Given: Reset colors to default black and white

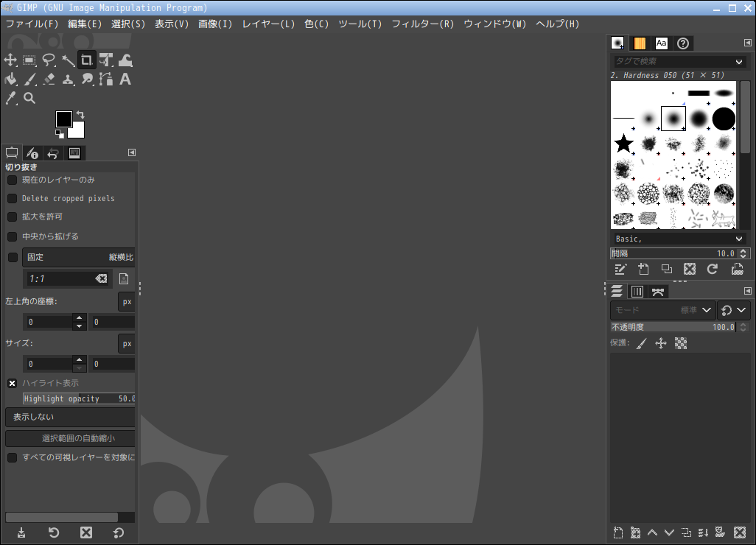Looking at the screenshot, I should [59, 133].
